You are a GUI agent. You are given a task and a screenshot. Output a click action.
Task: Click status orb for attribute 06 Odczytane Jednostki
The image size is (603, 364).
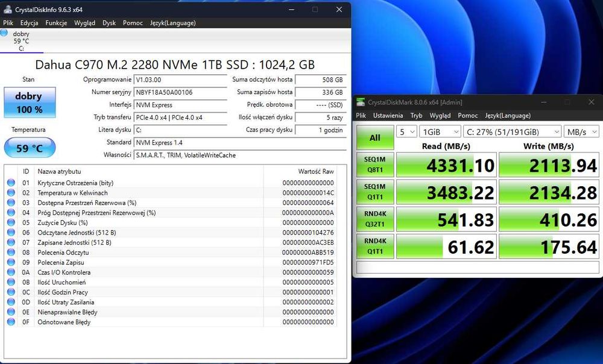(x=11, y=233)
